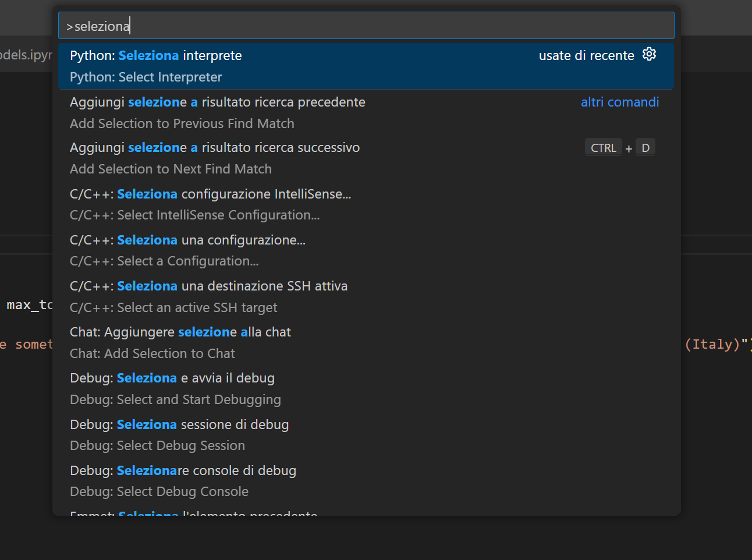The image size is (752, 560).
Task: Click the usate di recente label
Action: click(x=587, y=55)
